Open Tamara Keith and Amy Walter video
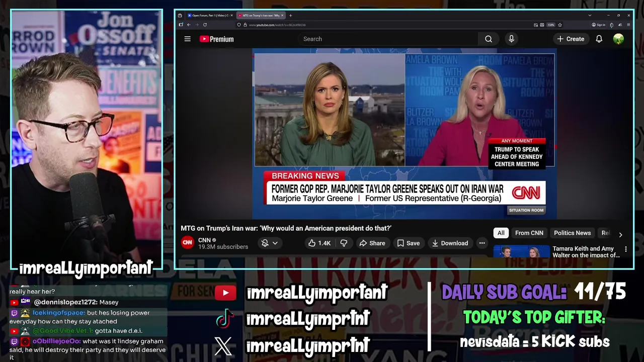Image resolution: width=644 pixels, height=362 pixels. click(586, 251)
